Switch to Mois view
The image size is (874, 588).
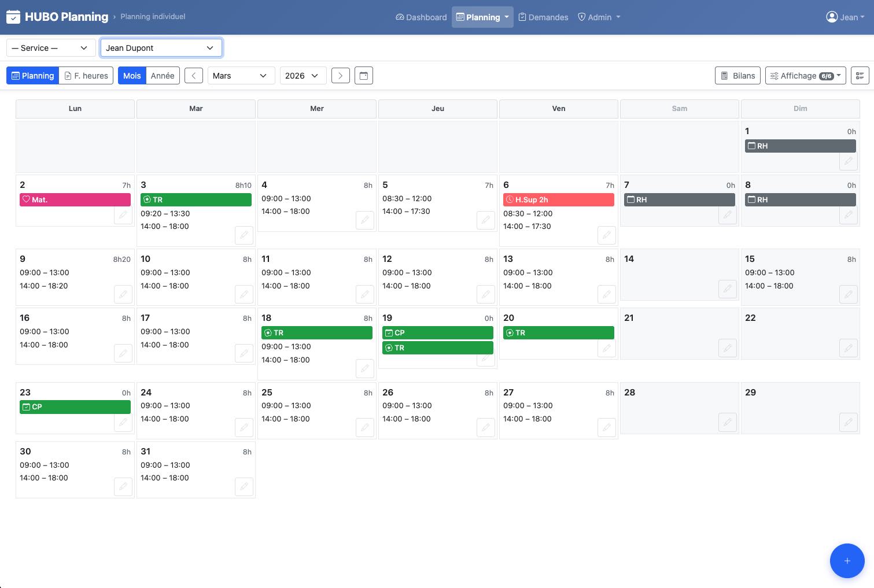point(132,76)
